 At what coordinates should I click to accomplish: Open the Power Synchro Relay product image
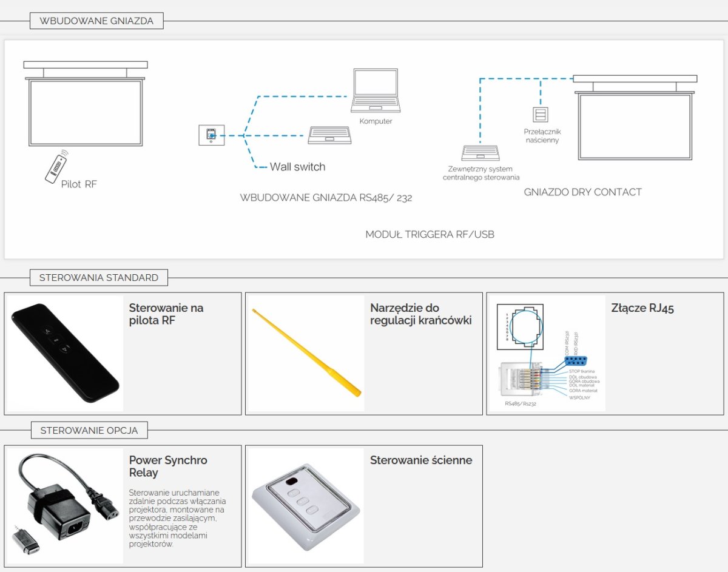coord(66,505)
